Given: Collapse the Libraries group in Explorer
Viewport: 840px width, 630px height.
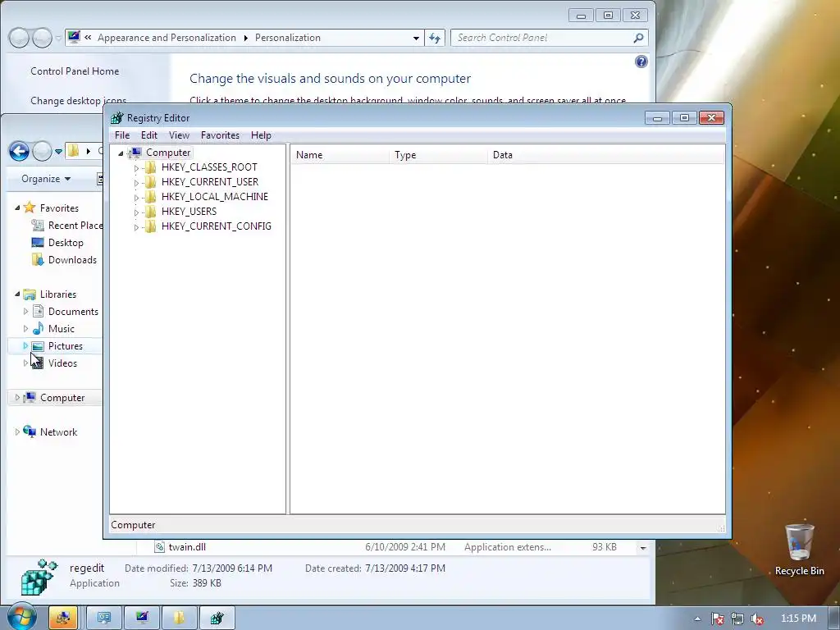Looking at the screenshot, I should pyautogui.click(x=17, y=294).
